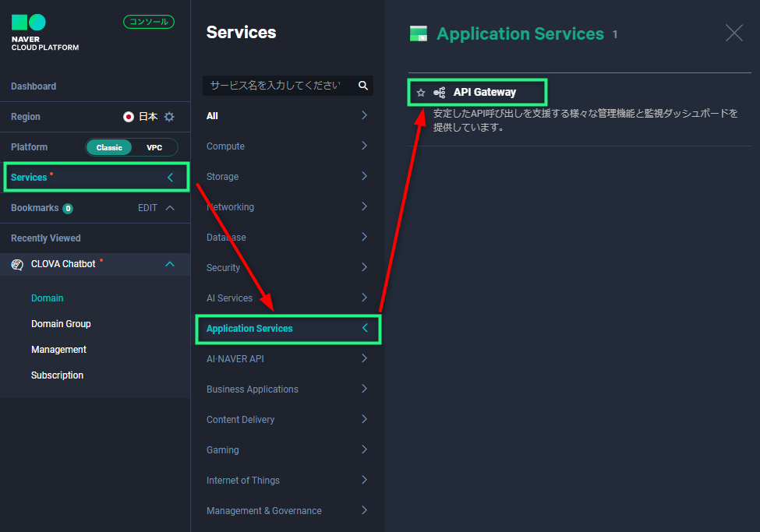Image resolution: width=760 pixels, height=532 pixels.
Task: Click the コンソール console button
Action: pyautogui.click(x=148, y=22)
